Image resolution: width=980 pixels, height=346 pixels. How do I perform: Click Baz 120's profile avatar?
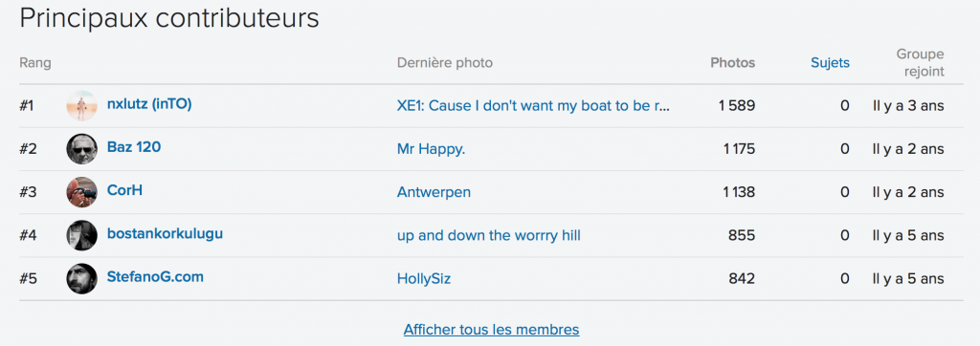click(82, 149)
